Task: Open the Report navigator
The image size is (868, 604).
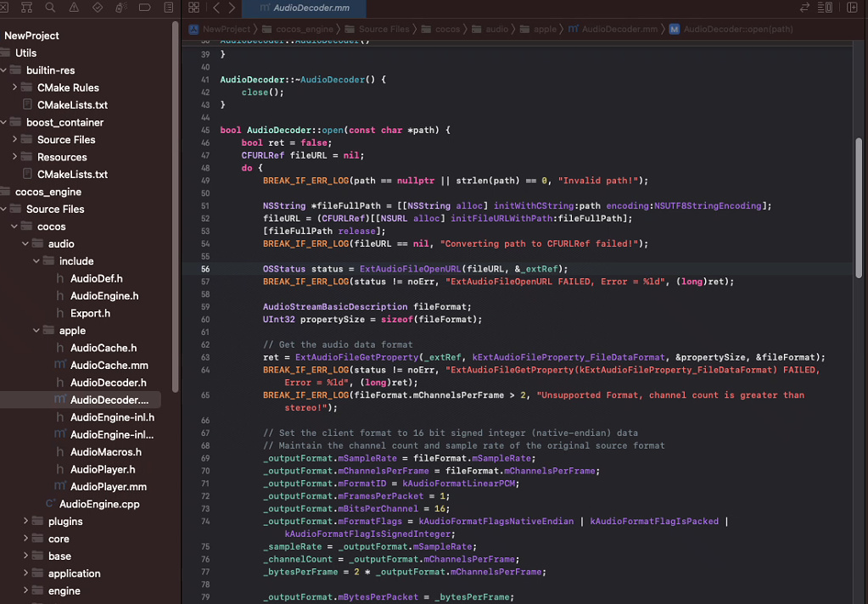Action: coord(167,8)
